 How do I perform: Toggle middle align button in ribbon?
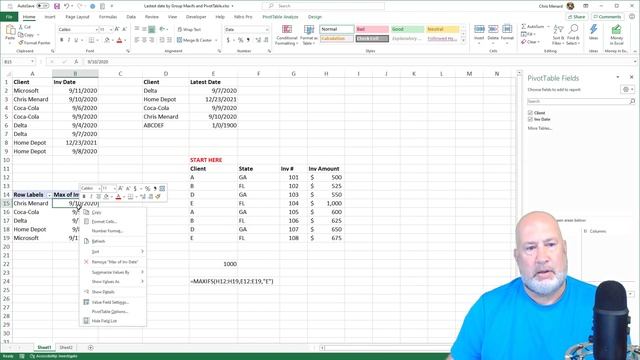click(x=144, y=29)
